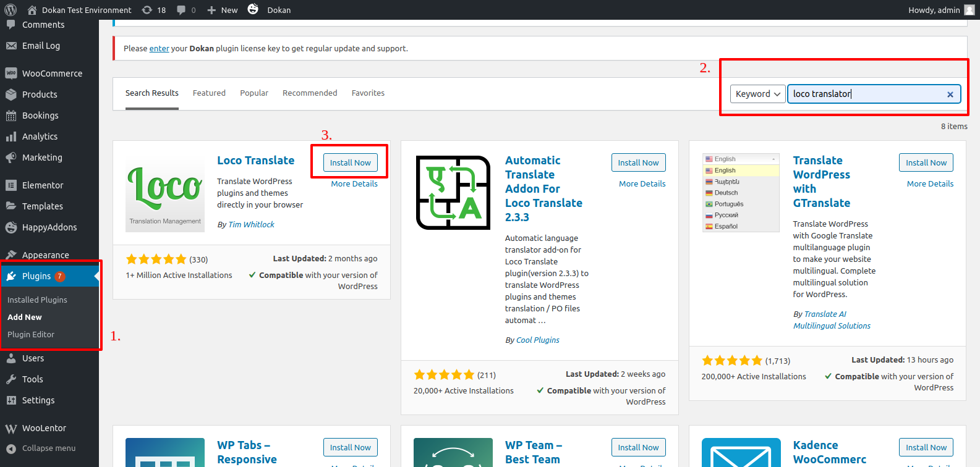Open Installed Plugins submenu item
Screen dimensions: 980x467
coord(37,300)
